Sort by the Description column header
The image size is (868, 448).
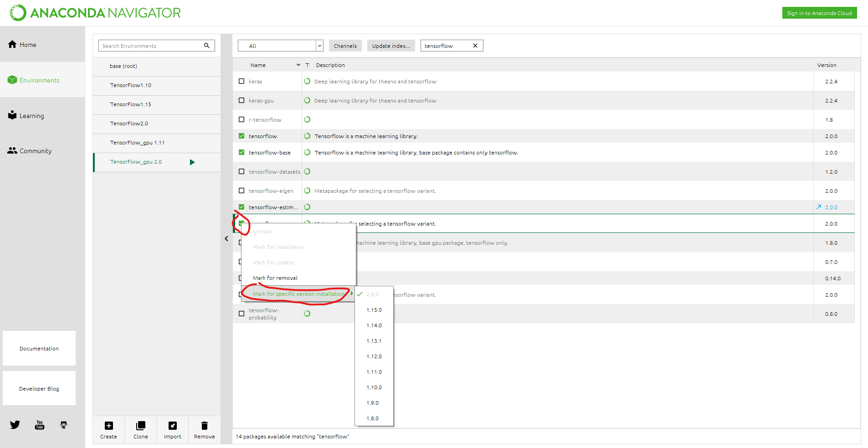(x=330, y=65)
